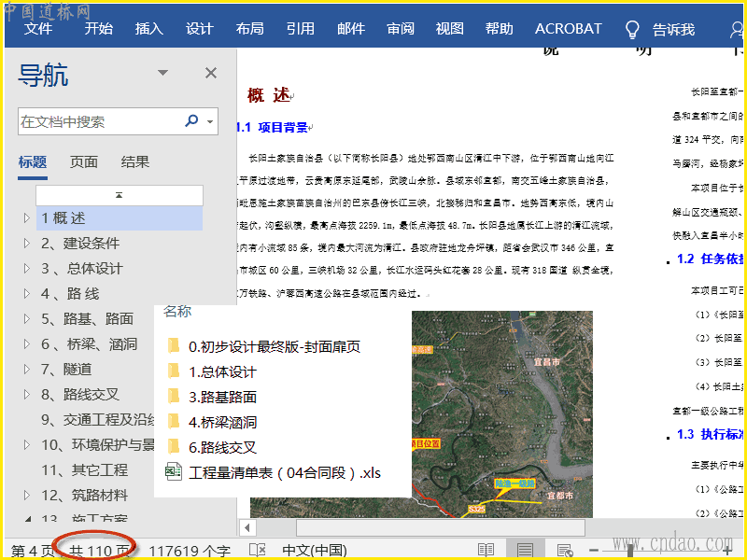Expand the '5、路基、路面' heading
The height and width of the screenshot is (560, 747).
pos(26,319)
